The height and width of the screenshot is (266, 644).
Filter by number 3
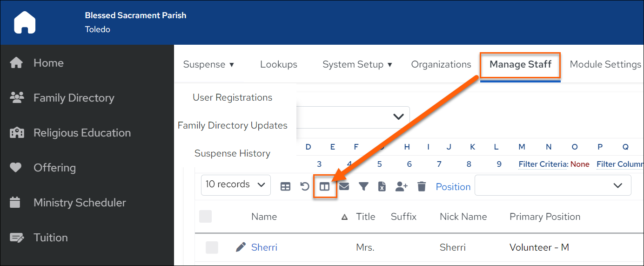pos(319,164)
